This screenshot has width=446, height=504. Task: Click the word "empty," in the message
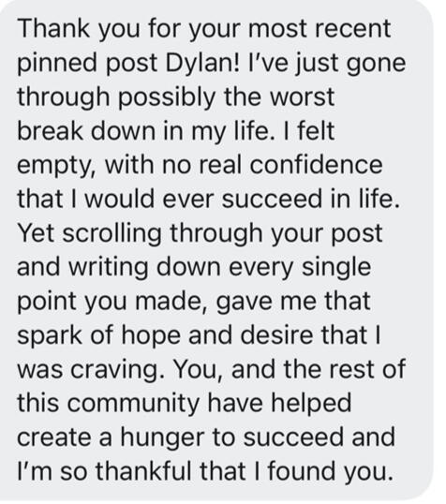(x=56, y=167)
